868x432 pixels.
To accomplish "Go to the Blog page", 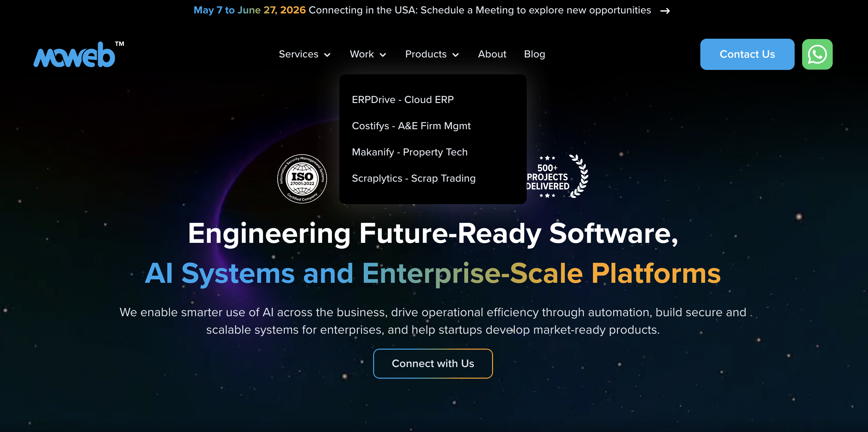I will point(534,54).
